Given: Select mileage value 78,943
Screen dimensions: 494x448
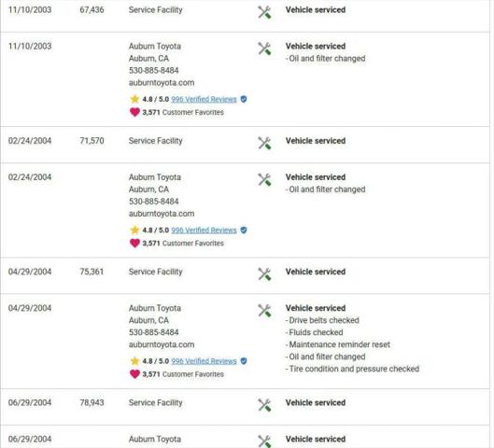Looking at the screenshot, I should coord(92,402).
